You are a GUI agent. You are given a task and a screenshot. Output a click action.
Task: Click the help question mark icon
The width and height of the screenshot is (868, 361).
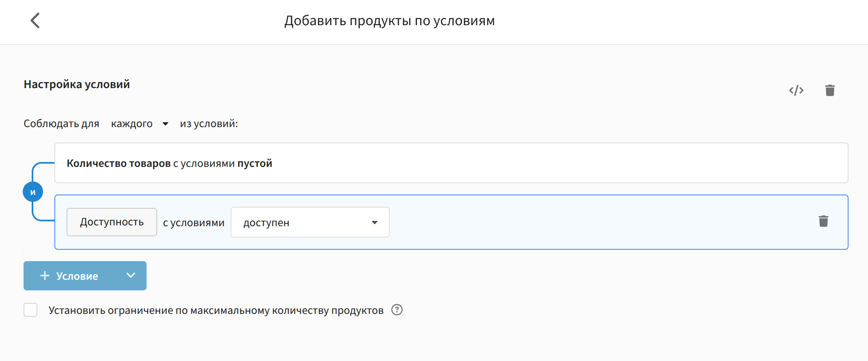pos(397,310)
